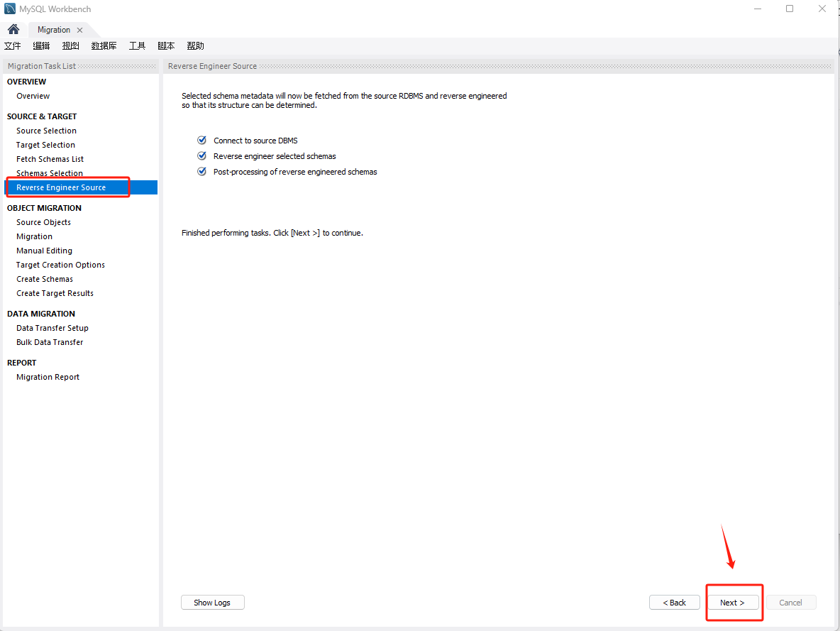Viewport: 840px width, 631px height.
Task: Open the 数据库 menu
Action: [104, 45]
